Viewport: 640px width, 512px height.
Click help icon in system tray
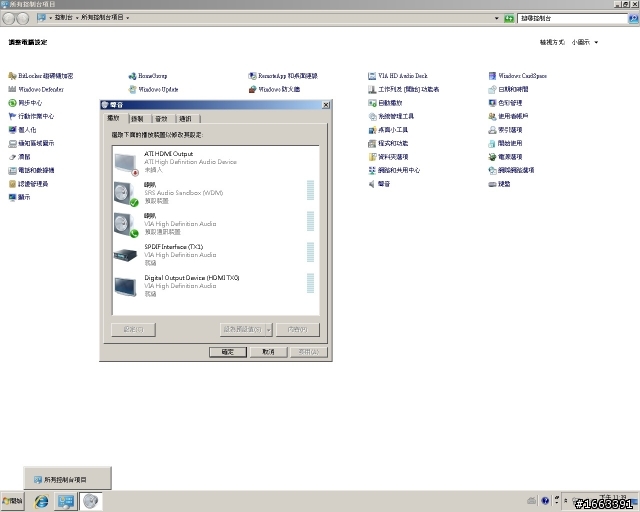tap(545, 501)
